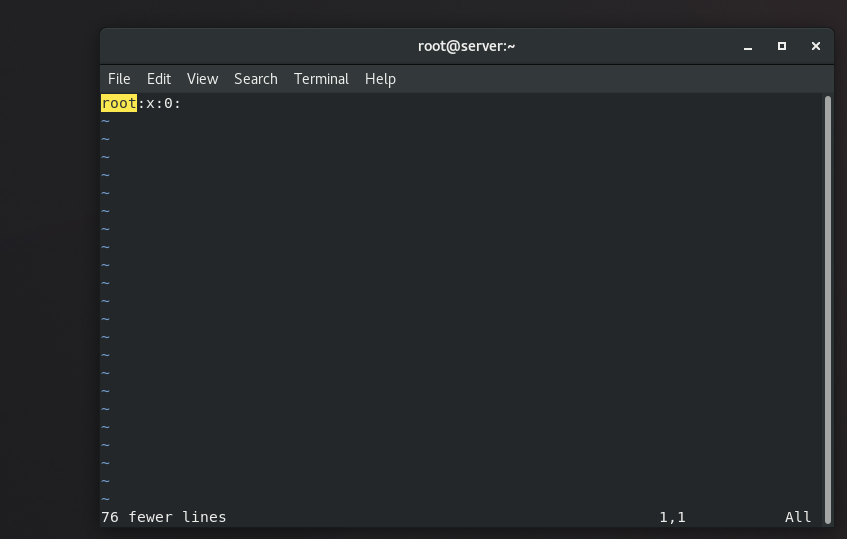The width and height of the screenshot is (847, 539).
Task: Minimize the terminal window
Action: (x=748, y=46)
